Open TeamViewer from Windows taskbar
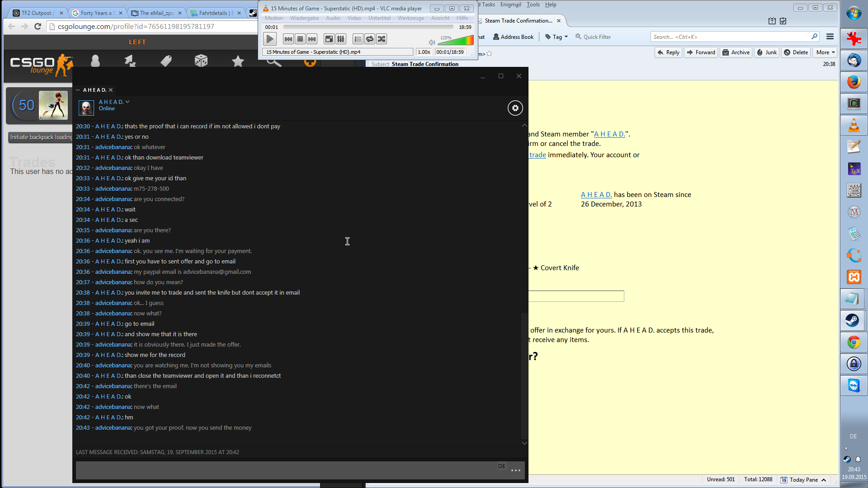 [854, 385]
